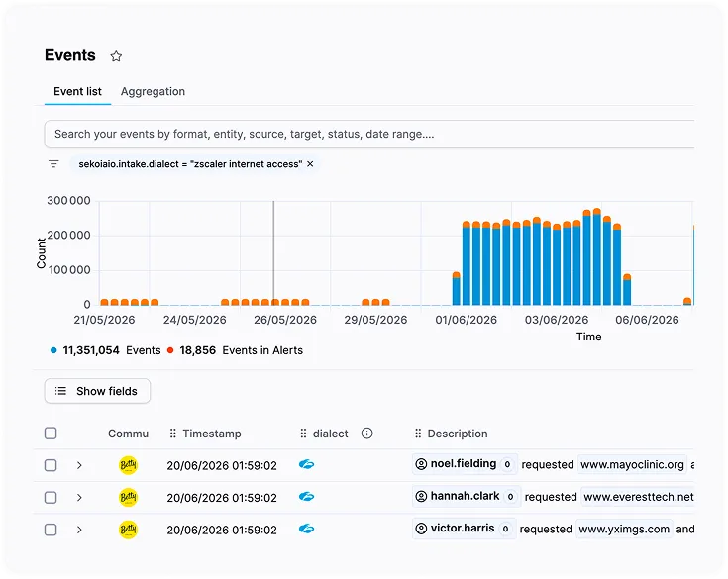Open the noel.fielding user entity
Screen dimensions: 728x579
coord(464,464)
